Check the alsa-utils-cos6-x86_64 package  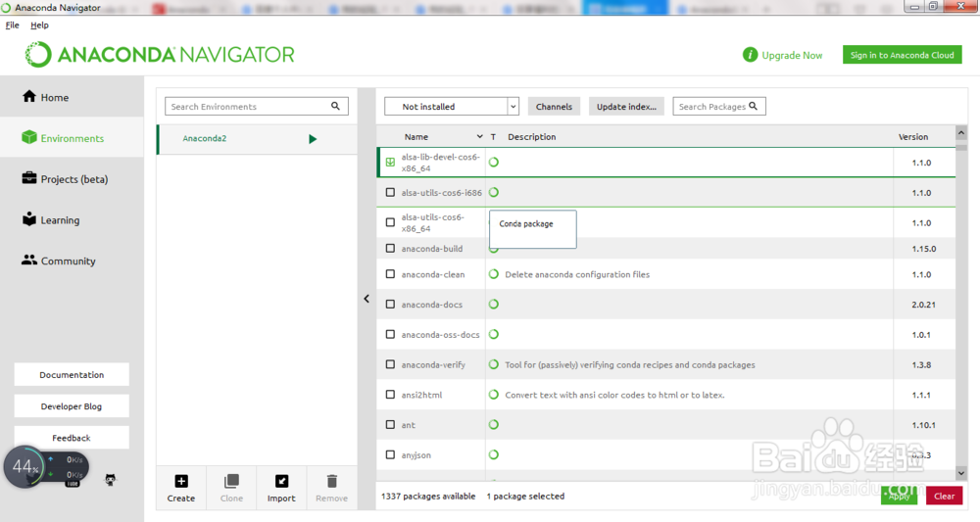[x=391, y=222]
